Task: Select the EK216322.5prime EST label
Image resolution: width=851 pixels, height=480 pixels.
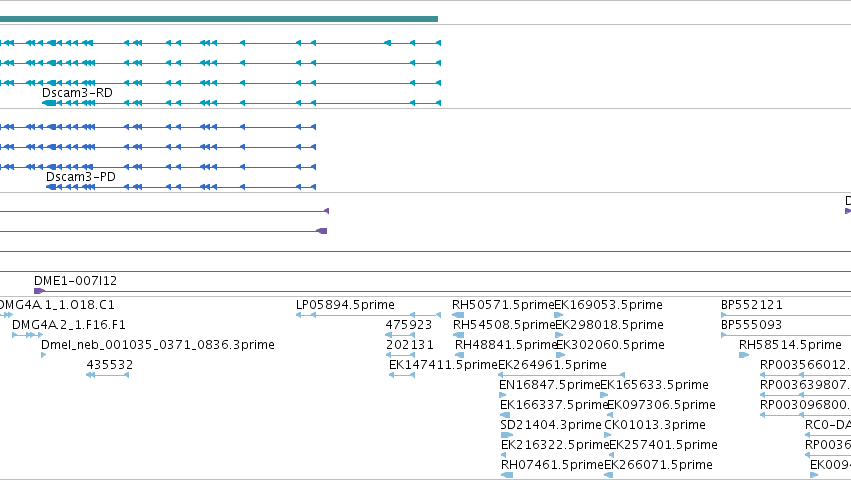Action: point(555,445)
